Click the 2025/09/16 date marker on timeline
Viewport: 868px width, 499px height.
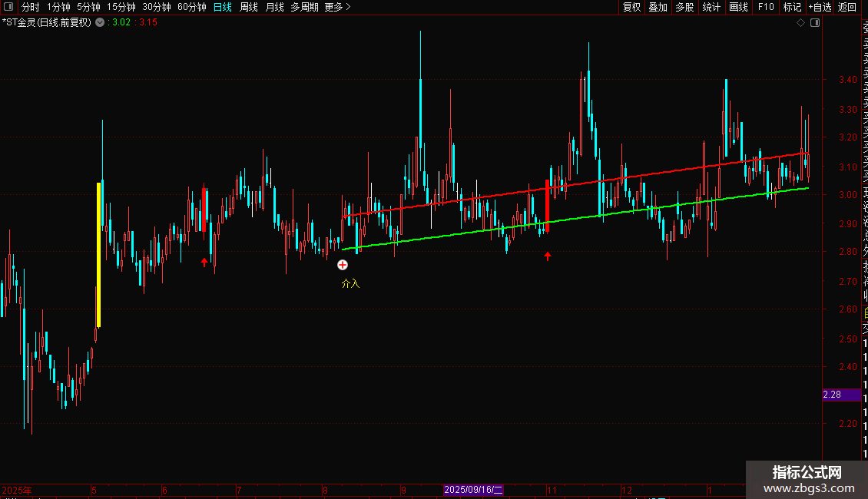click(473, 489)
